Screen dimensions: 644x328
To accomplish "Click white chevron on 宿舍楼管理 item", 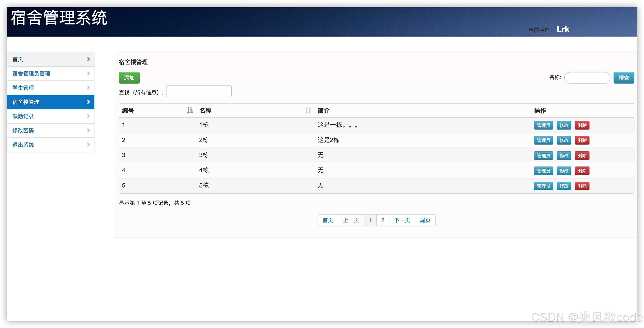I will [88, 102].
